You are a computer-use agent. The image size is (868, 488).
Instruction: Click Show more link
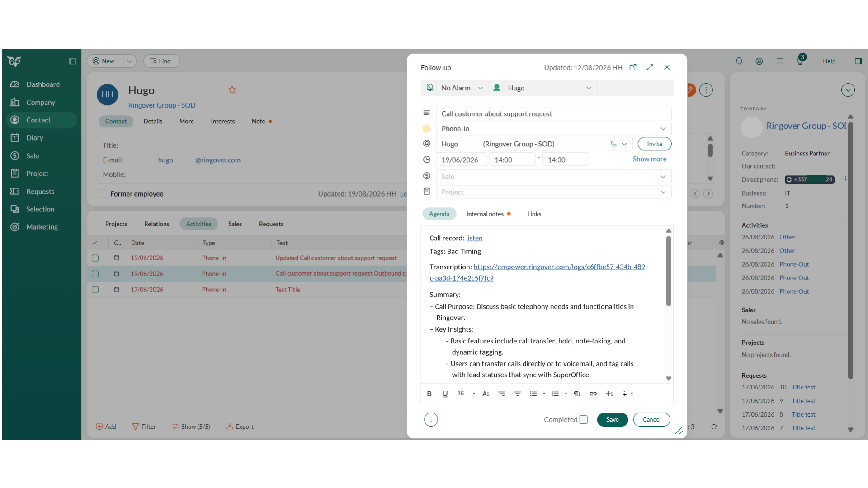click(650, 159)
